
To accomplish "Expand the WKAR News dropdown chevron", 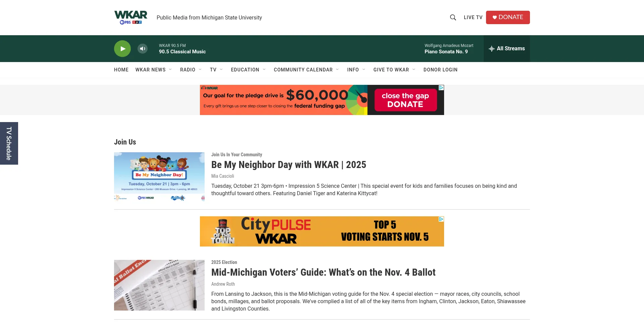I will [x=170, y=70].
